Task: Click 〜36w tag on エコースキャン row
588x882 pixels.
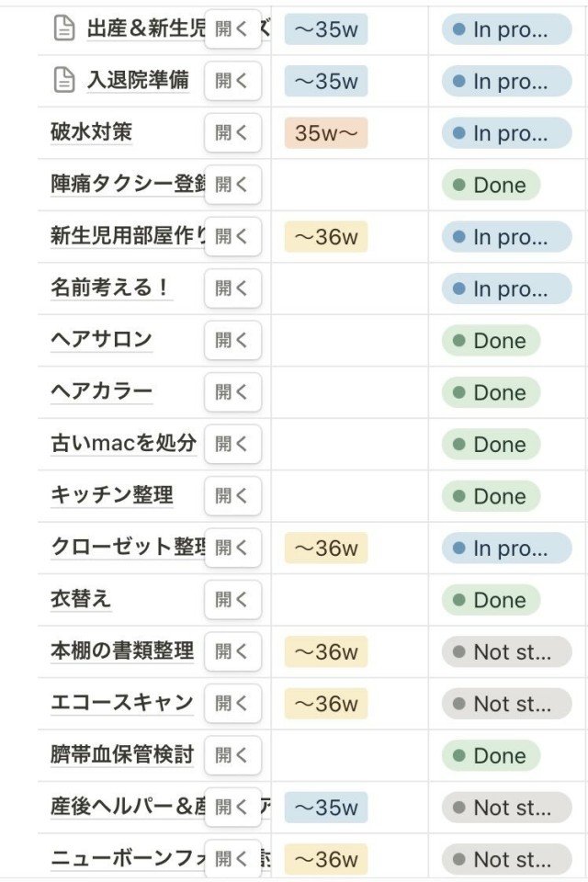Action: point(325,704)
